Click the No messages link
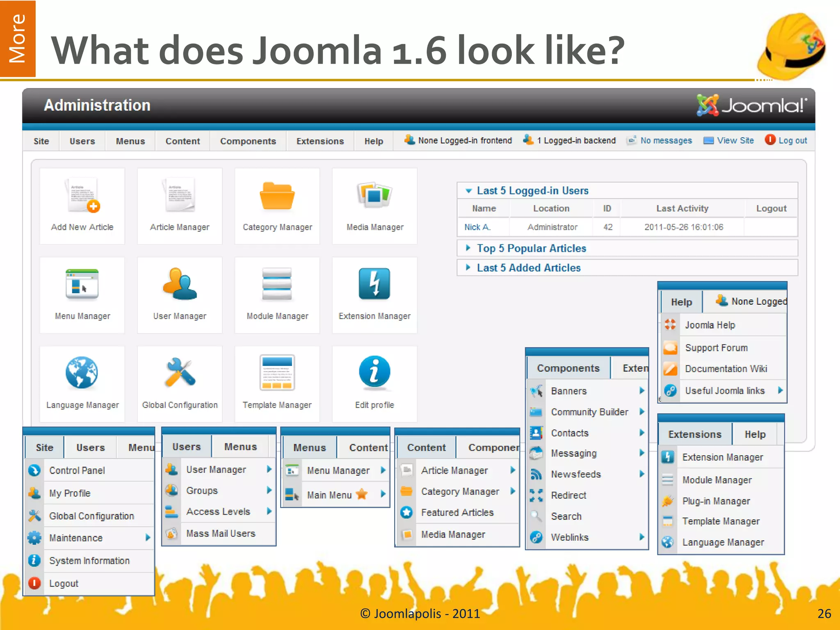Image resolution: width=840 pixels, height=630 pixels. (x=666, y=140)
